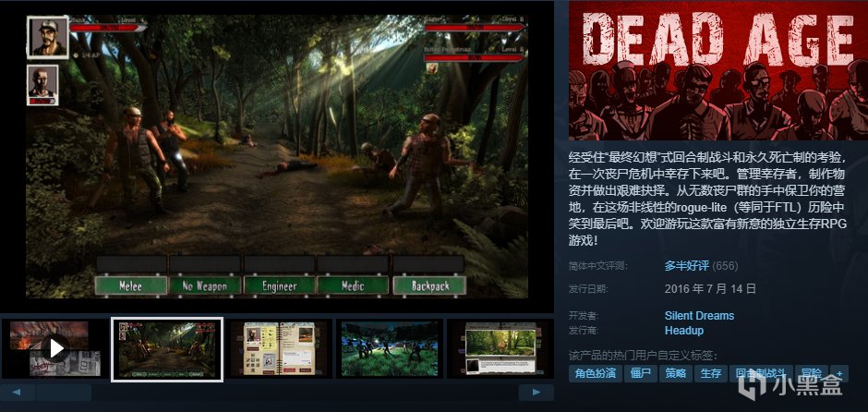Image resolution: width=868 pixels, height=412 pixels.
Task: Select the 冒险 tag
Action: coord(811,373)
